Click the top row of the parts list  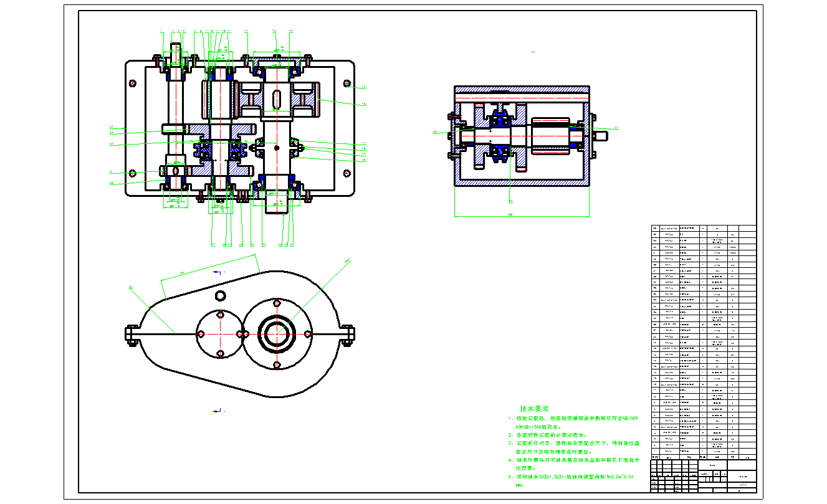pyautogui.click(x=703, y=229)
